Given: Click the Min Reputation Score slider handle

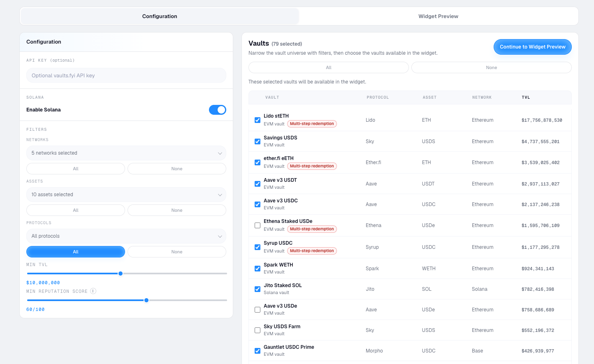Looking at the screenshot, I should (146, 300).
